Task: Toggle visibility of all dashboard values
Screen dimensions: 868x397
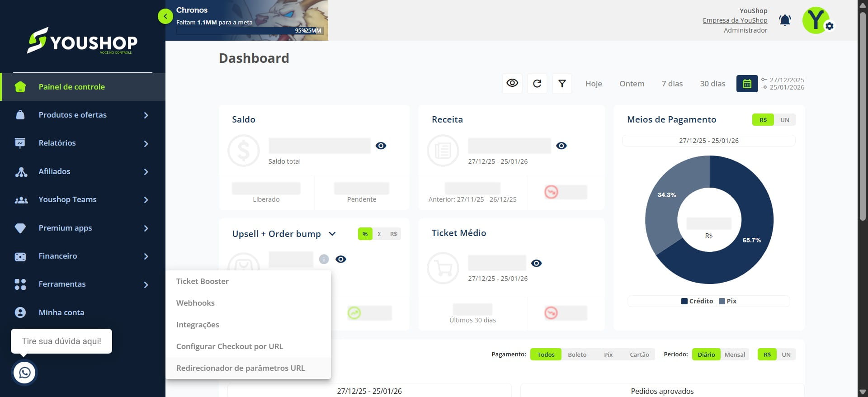Action: pyautogui.click(x=512, y=84)
